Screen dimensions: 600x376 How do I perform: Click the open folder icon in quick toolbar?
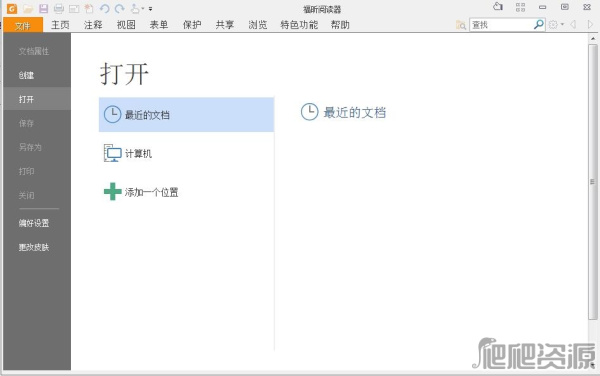28,8
